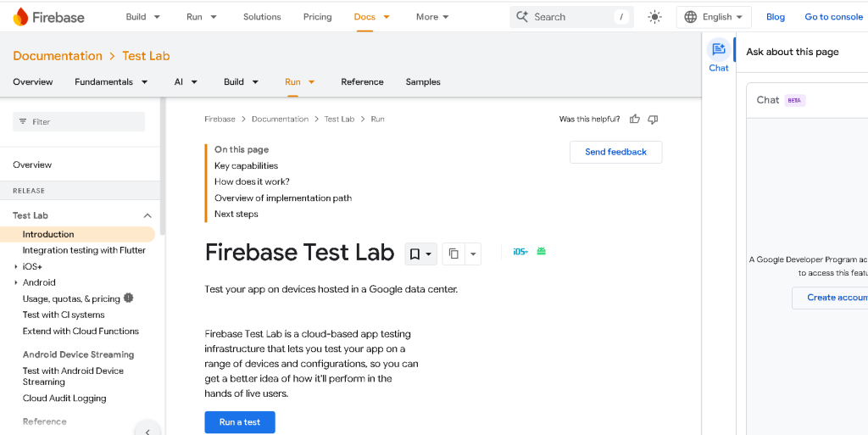The height and width of the screenshot is (435, 868).
Task: Click the search magnifier icon
Action: coord(521,17)
